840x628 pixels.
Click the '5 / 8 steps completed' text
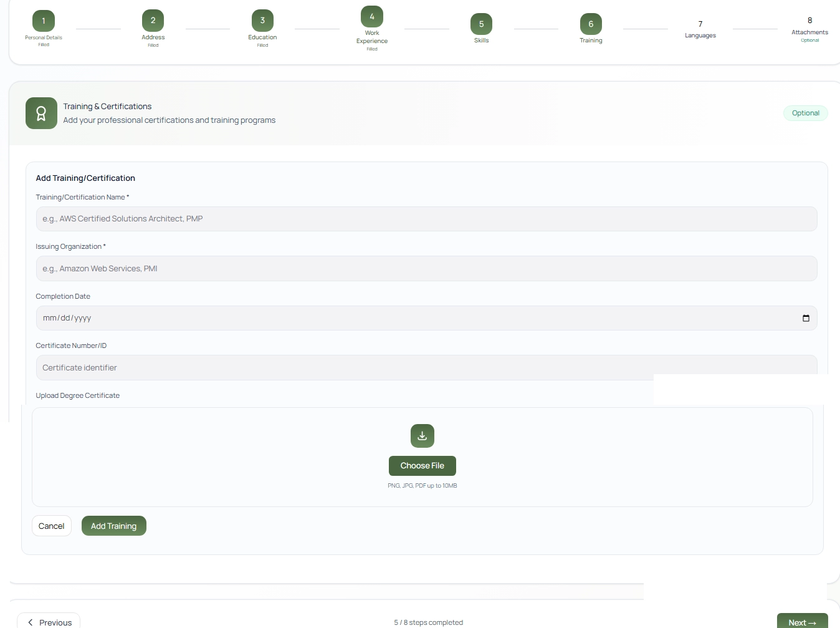(429, 622)
